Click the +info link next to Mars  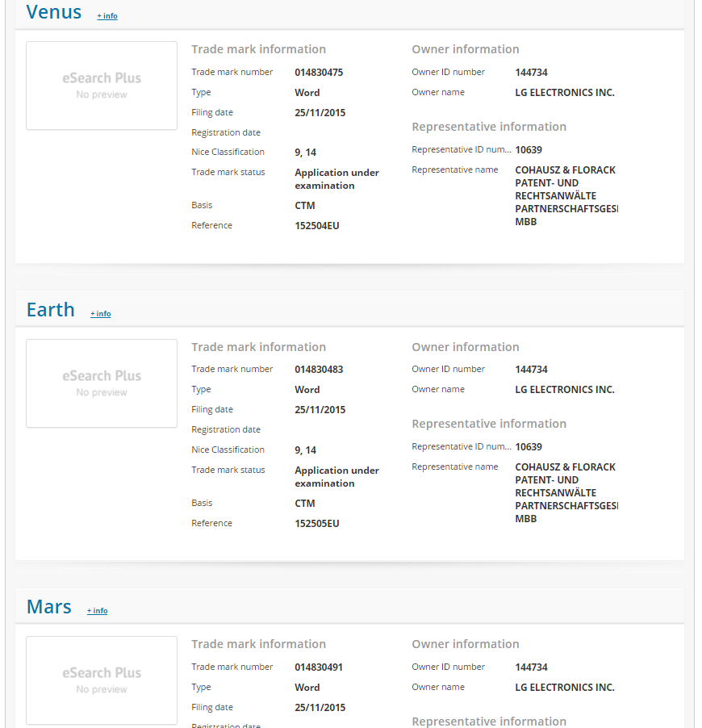coord(98,611)
